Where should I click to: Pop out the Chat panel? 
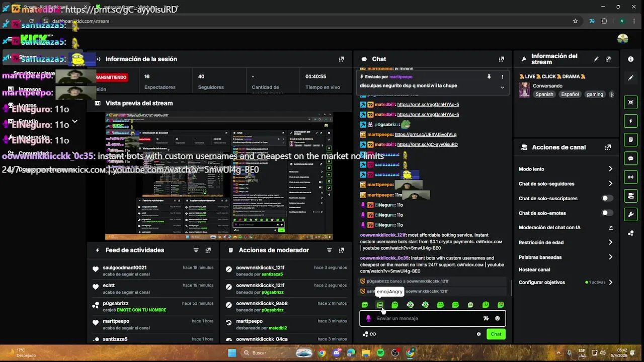[501, 59]
